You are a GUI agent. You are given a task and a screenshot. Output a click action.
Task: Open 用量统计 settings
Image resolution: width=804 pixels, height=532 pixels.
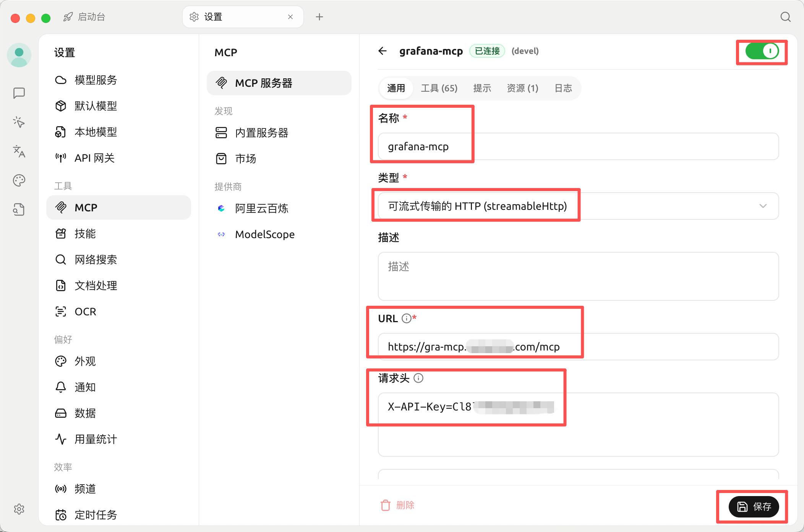click(118, 439)
